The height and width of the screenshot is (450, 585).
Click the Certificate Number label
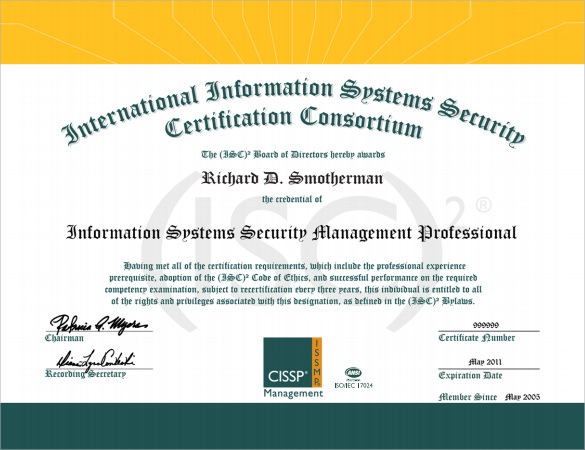477,338
